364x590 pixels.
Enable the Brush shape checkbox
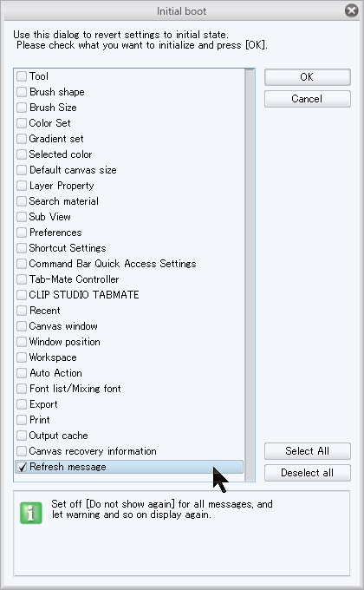pyautogui.click(x=22, y=92)
